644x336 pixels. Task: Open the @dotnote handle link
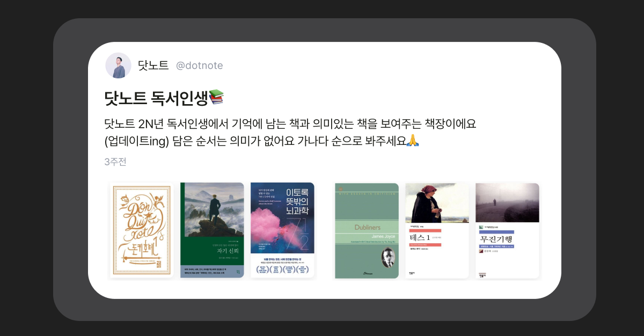pos(199,65)
